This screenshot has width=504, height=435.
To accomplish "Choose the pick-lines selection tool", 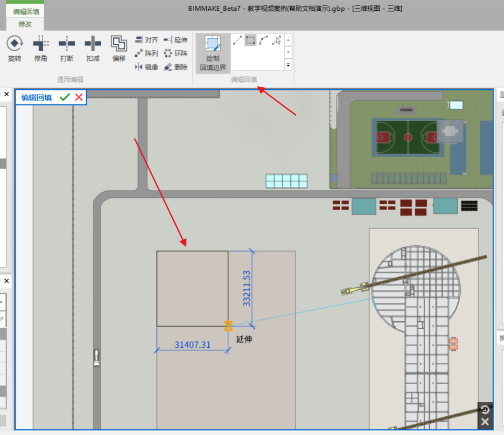I will (276, 40).
